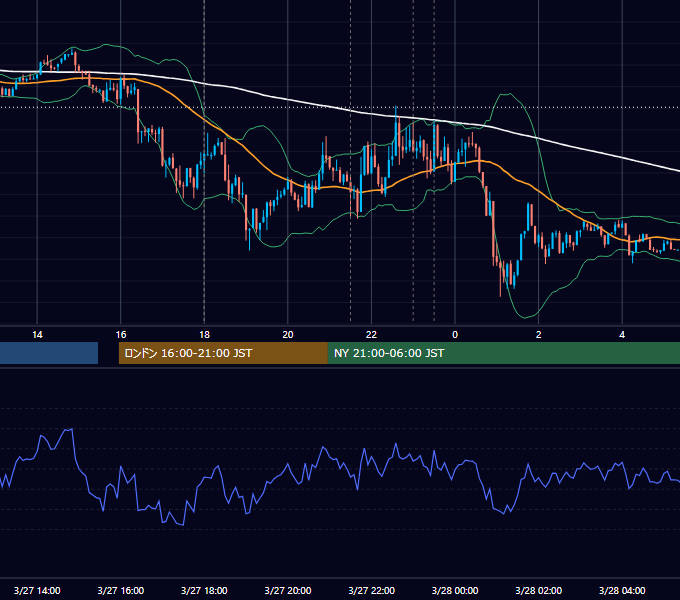
Task: Click the 3/27 16:00 time label
Action: click(121, 590)
